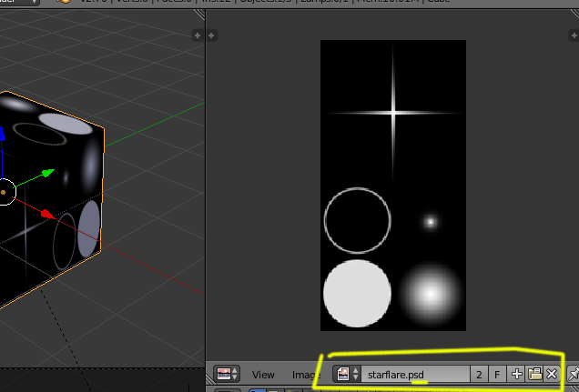Click the starflare.psd image name field
This screenshot has width=579, height=392.
(x=415, y=375)
